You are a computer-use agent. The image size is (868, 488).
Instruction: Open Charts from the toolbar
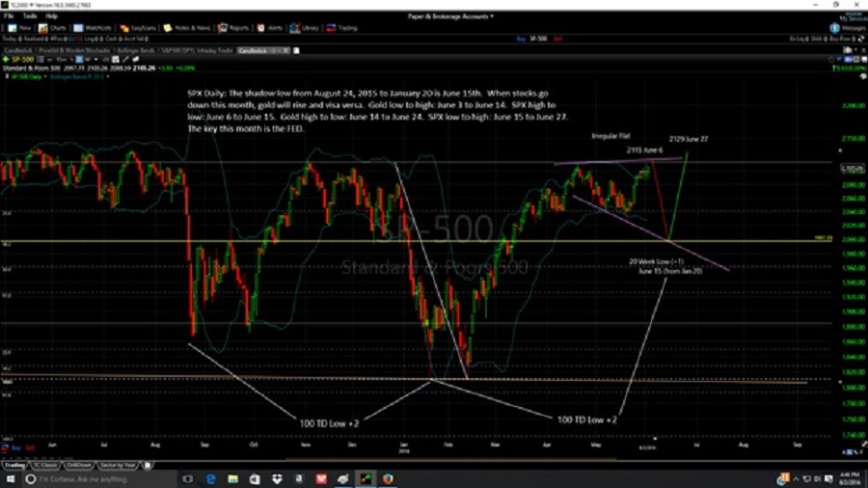point(53,28)
